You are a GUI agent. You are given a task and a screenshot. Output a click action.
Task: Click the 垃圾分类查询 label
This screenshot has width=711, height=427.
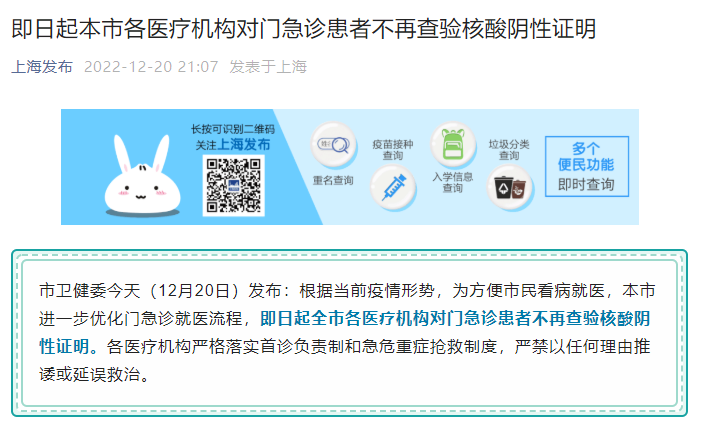coord(509,150)
